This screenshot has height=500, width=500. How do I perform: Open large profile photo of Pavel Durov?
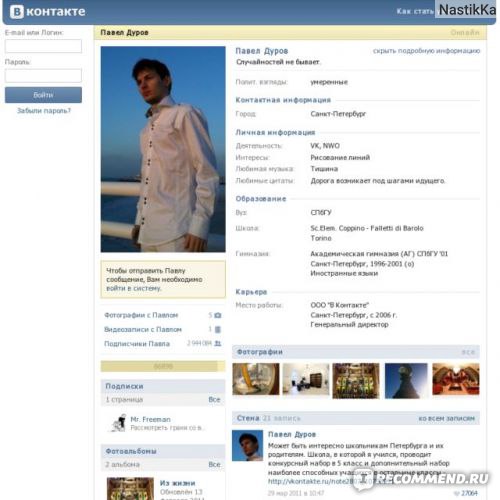click(163, 149)
